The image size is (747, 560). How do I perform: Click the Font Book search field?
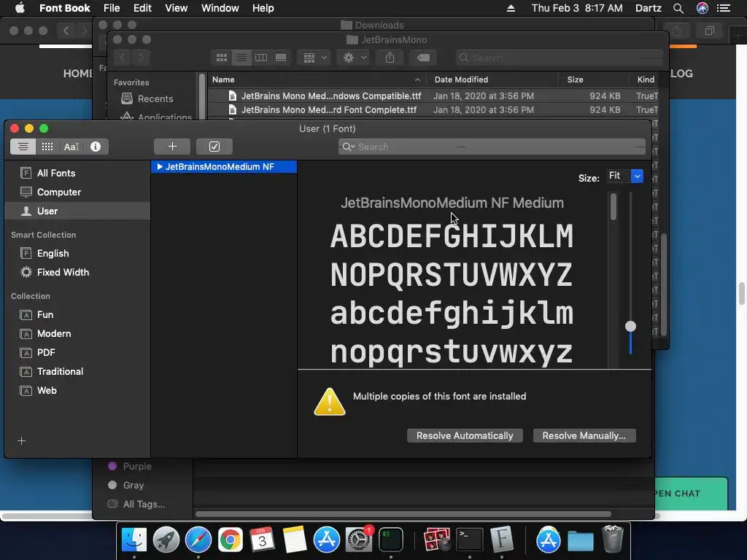coord(492,147)
